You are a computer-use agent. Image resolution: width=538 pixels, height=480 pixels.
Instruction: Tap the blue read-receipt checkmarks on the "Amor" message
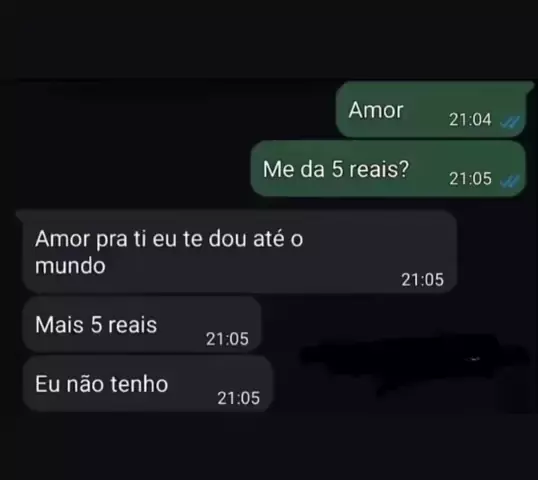pos(510,121)
